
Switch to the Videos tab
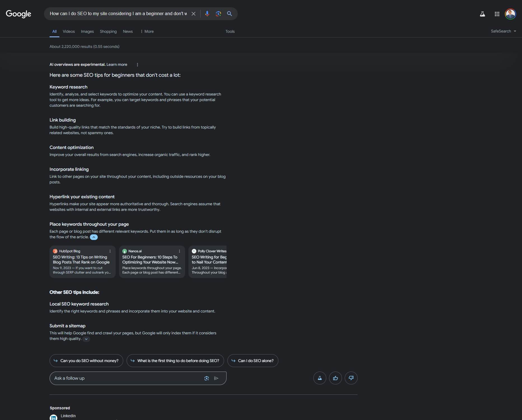click(69, 32)
